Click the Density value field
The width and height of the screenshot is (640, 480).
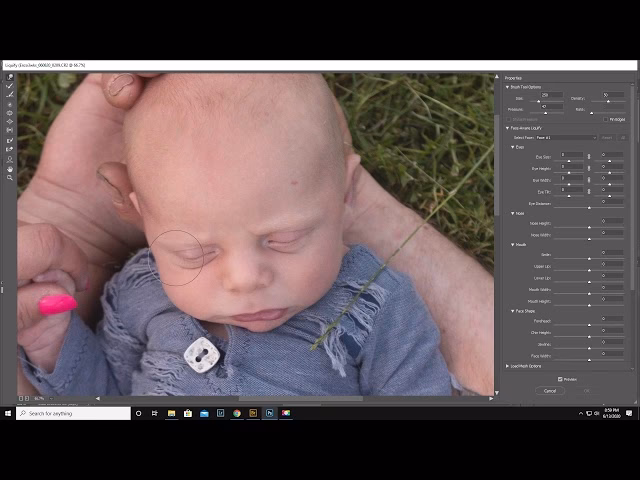[613, 95]
